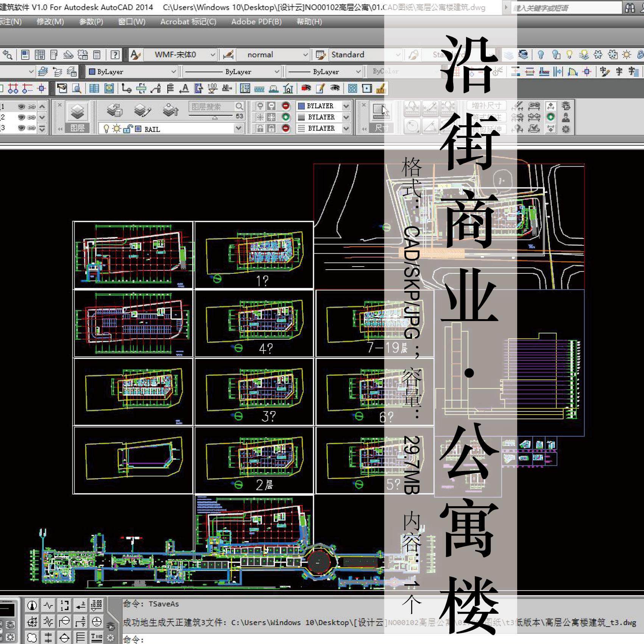Click the binoculars search icon
The height and width of the screenshot is (644, 644).
tap(630, 8)
